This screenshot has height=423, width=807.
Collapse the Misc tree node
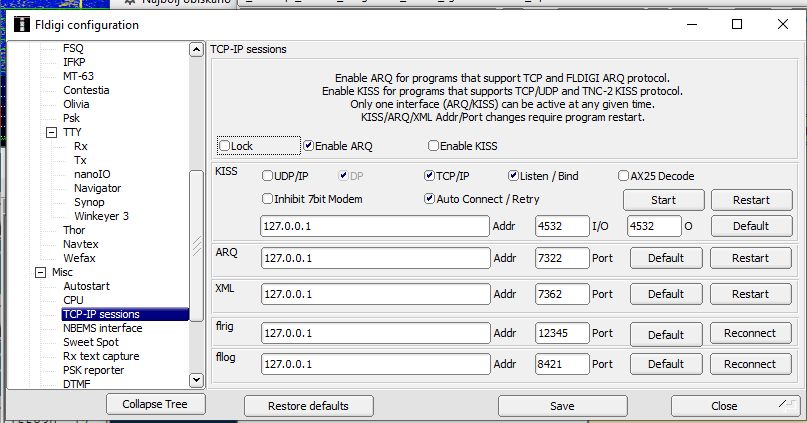(x=40, y=272)
